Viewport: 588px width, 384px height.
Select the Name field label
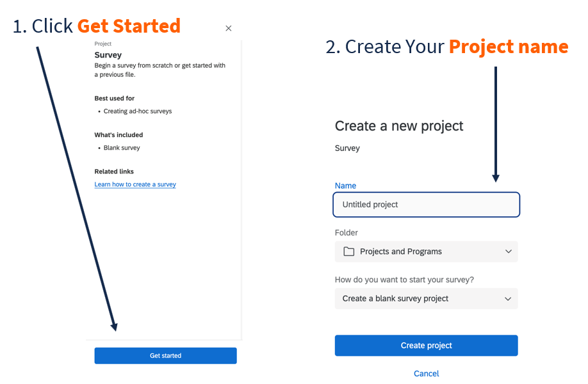coord(345,186)
